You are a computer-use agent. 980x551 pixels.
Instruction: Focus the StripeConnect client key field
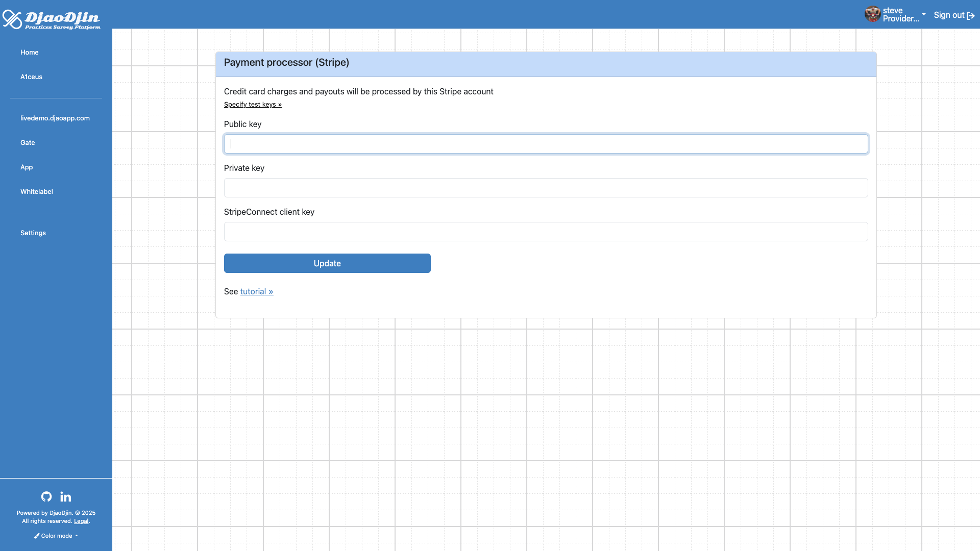546,232
